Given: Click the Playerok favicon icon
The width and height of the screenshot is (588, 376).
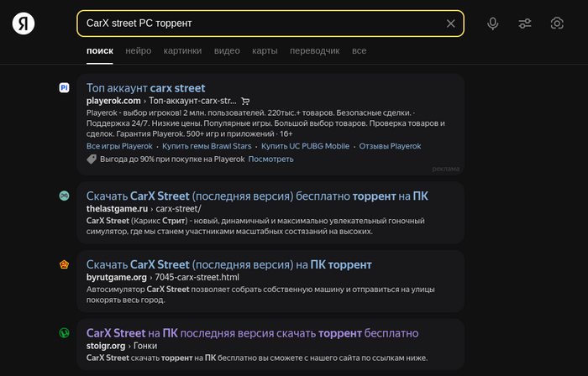Looking at the screenshot, I should (x=64, y=87).
